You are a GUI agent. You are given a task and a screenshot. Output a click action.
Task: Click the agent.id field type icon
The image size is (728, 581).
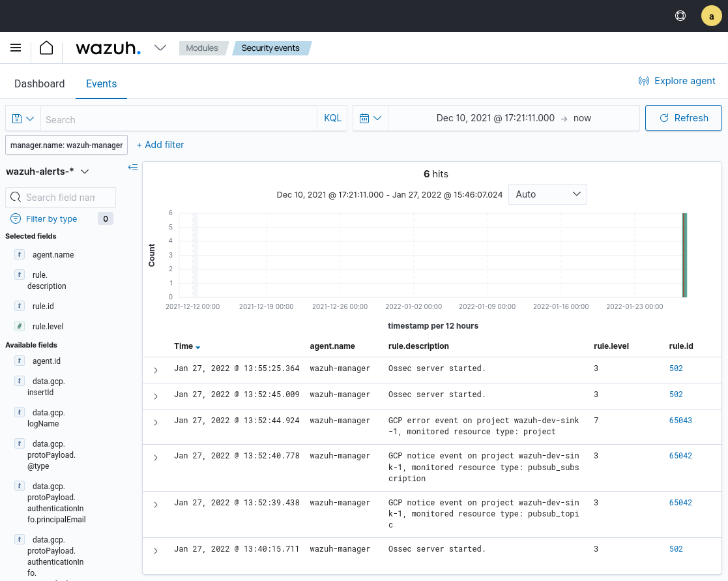(19, 361)
